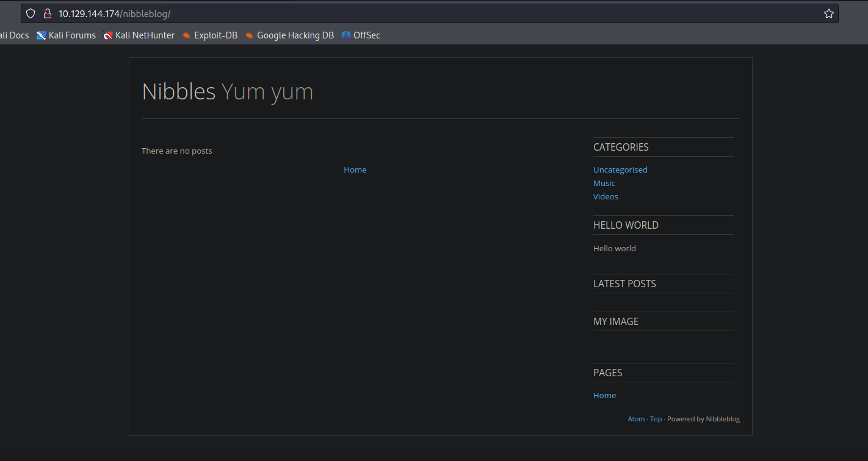Click the shield tracking protection icon
Viewport: 868px width, 461px height.
pos(31,13)
